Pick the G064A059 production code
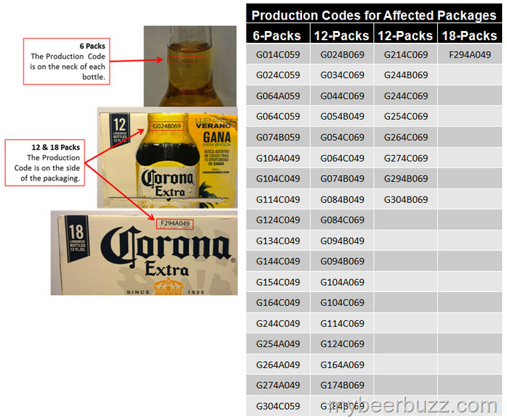 pos(278,96)
